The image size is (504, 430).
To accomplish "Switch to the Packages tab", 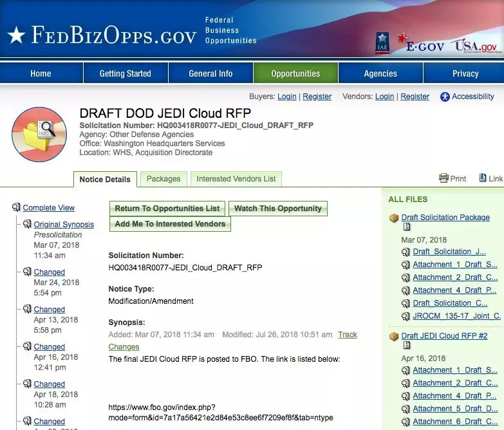I will tap(163, 179).
